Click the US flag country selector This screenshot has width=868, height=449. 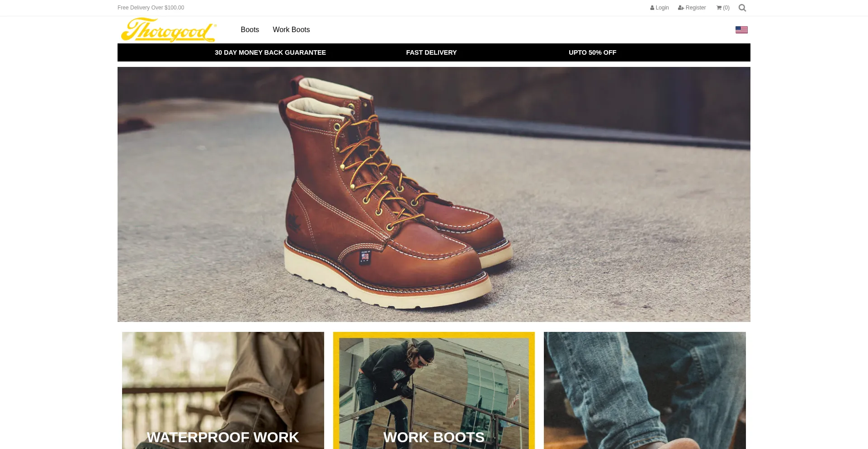741,30
